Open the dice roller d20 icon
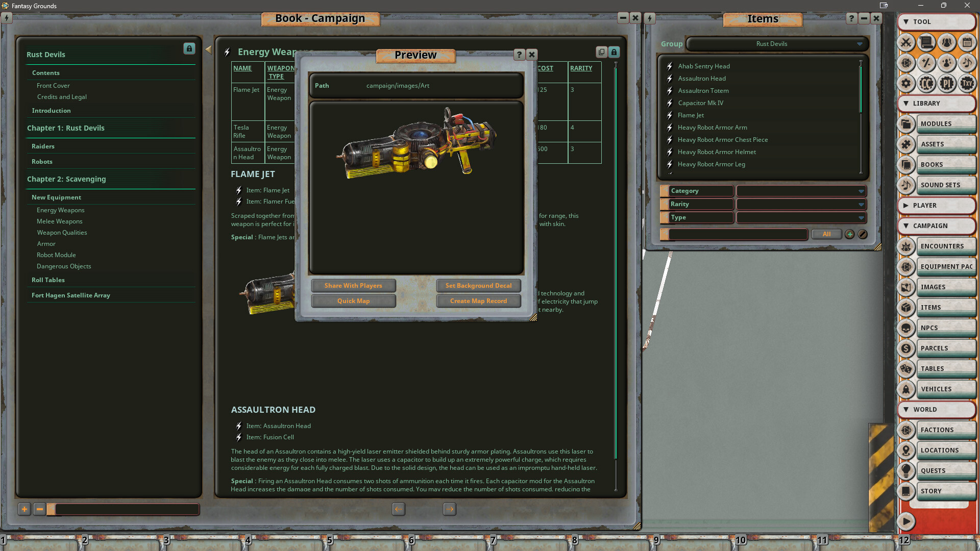The height and width of the screenshot is (551, 980). tap(906, 63)
